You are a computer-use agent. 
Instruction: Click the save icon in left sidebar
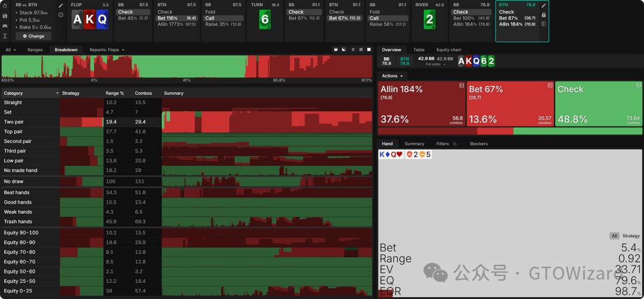pyautogui.click(x=5, y=15)
